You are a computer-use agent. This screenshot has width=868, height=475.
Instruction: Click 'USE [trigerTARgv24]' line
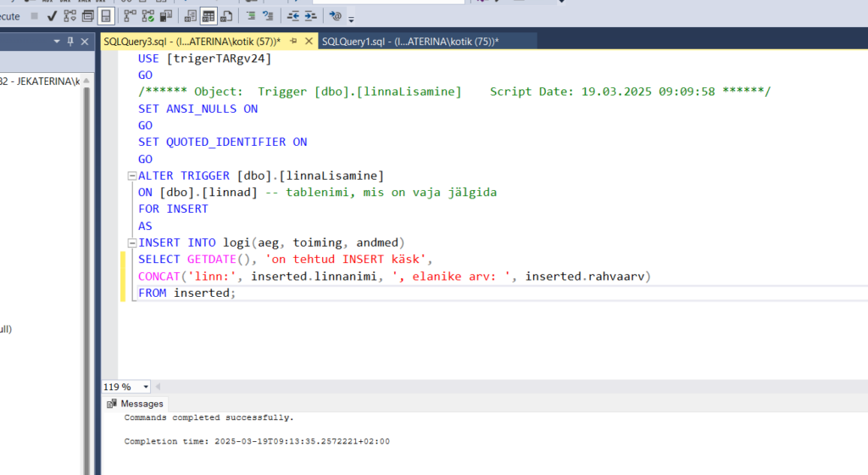[x=205, y=59]
